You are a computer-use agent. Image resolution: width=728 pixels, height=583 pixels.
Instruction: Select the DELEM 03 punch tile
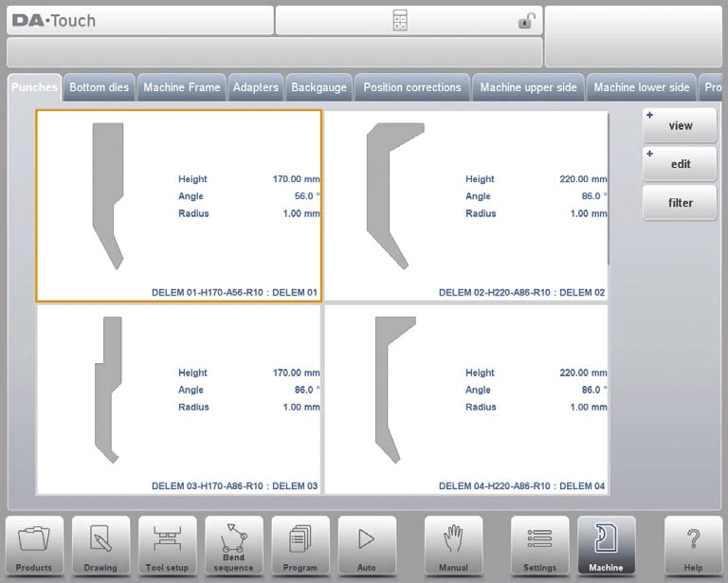point(179,400)
